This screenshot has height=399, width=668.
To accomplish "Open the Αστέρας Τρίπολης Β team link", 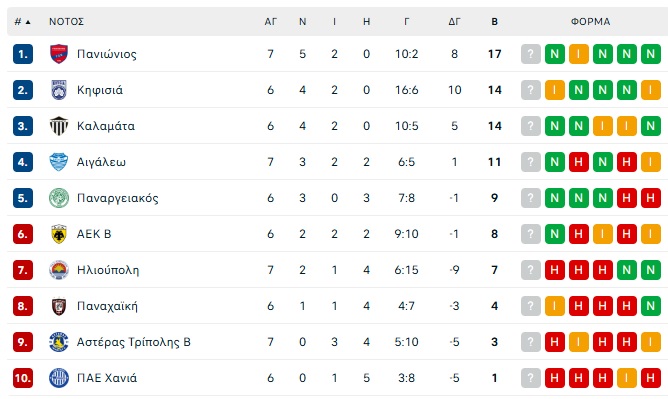I will pyautogui.click(x=134, y=342).
